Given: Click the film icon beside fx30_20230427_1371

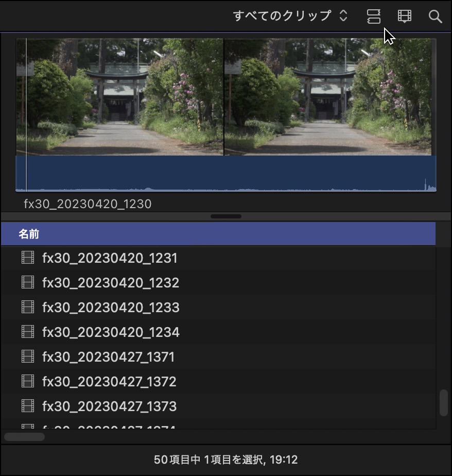Looking at the screenshot, I should (28, 356).
